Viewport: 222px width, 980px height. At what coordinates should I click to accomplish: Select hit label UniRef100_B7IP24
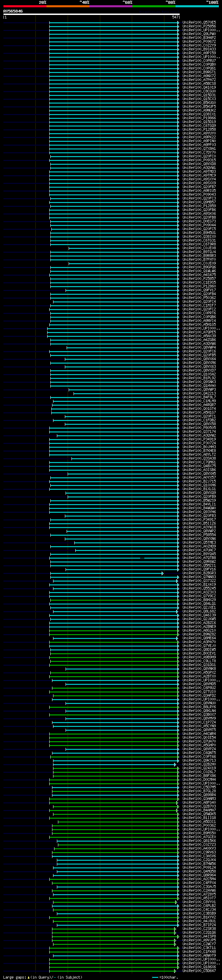[x=199, y=924]
